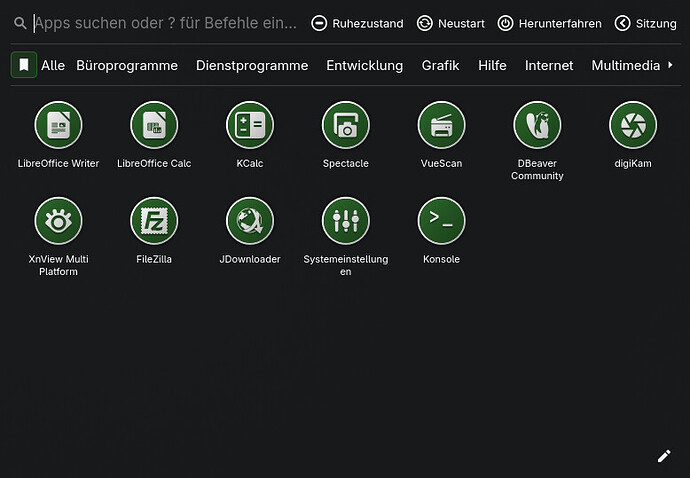
Task: Open XnView Multi Platform
Action: pos(58,222)
